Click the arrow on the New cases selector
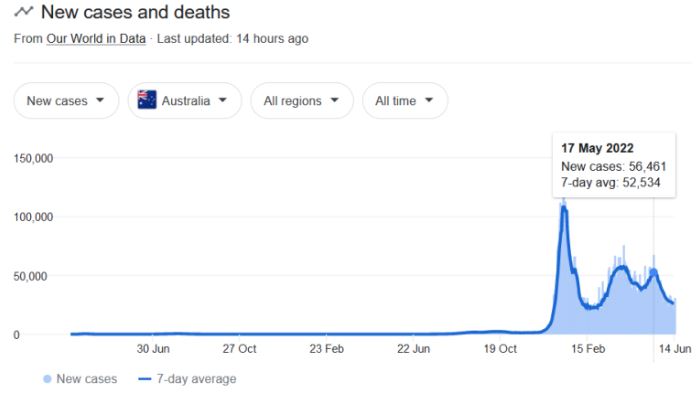Viewport: 696px width, 394px height. 100,100
